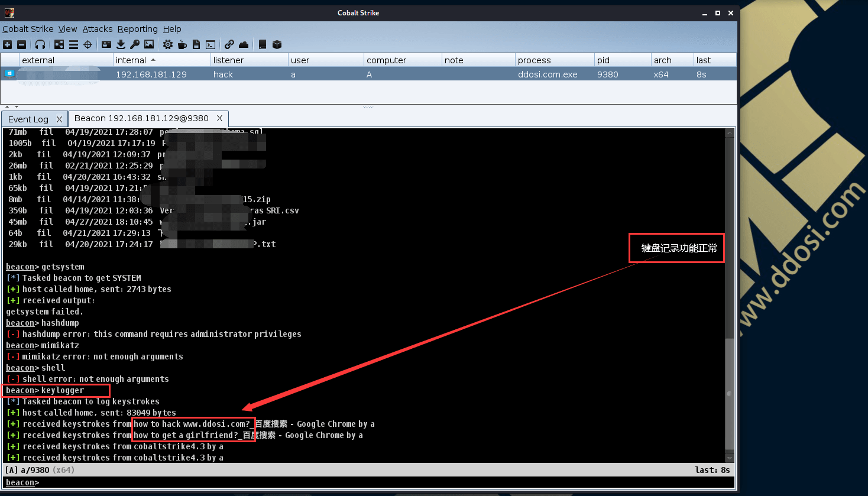Open the Help menu

[x=172, y=29]
